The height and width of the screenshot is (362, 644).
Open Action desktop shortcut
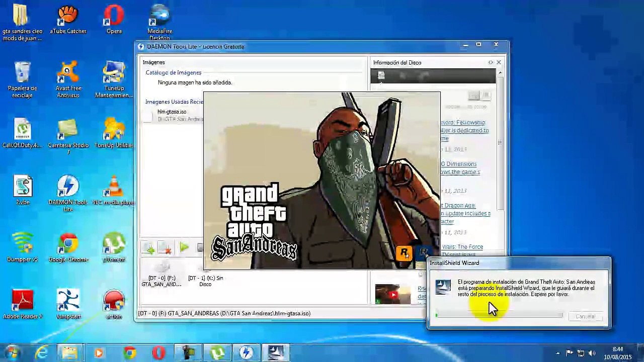(114, 304)
